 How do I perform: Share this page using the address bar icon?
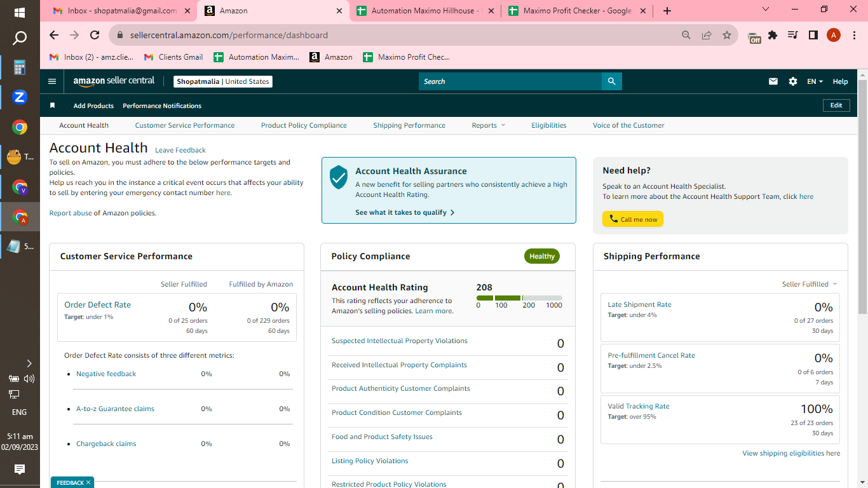click(x=707, y=35)
